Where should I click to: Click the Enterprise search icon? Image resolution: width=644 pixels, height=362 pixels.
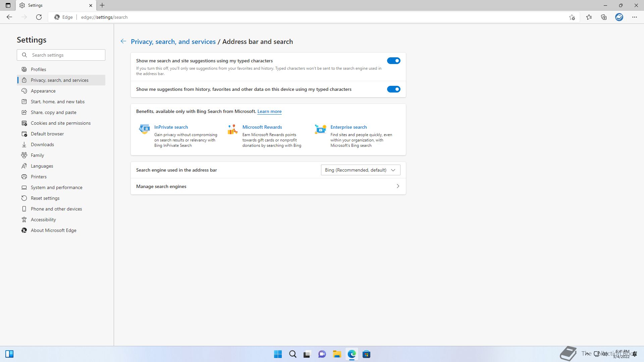(321, 129)
